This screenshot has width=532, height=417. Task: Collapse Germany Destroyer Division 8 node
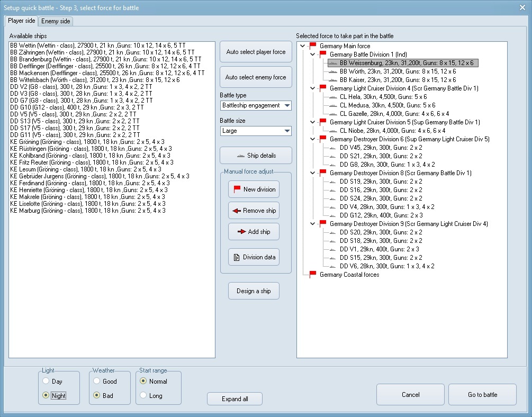[x=312, y=173]
